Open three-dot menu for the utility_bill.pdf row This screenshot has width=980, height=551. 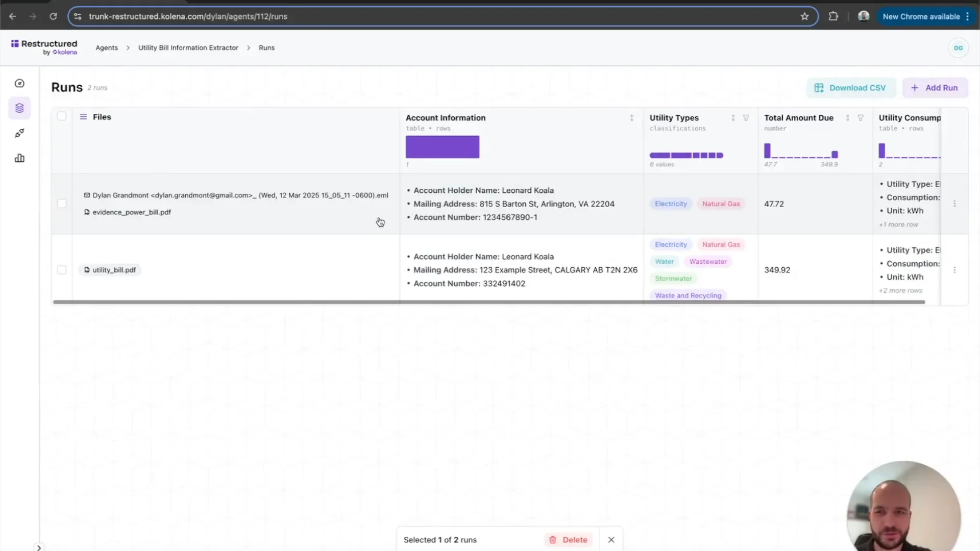(x=954, y=270)
